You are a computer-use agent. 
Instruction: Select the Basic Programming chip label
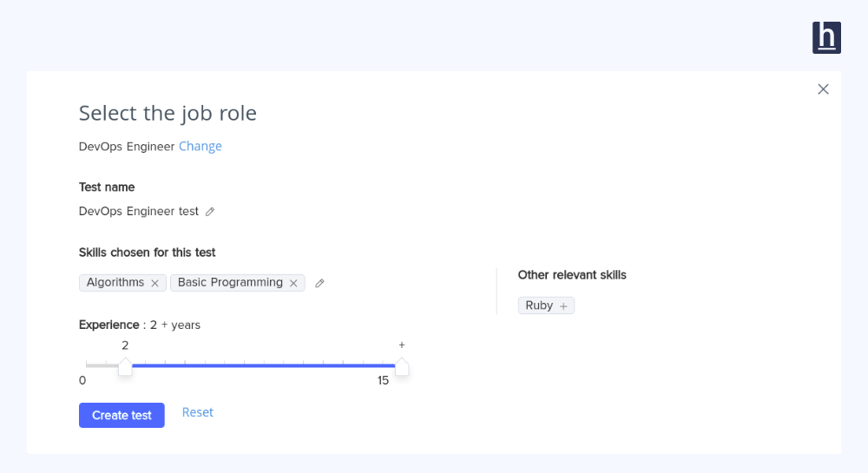click(x=230, y=283)
